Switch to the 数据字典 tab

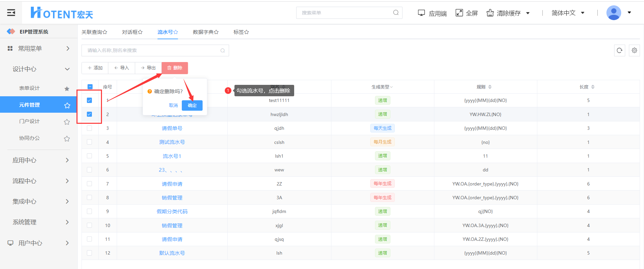205,32
